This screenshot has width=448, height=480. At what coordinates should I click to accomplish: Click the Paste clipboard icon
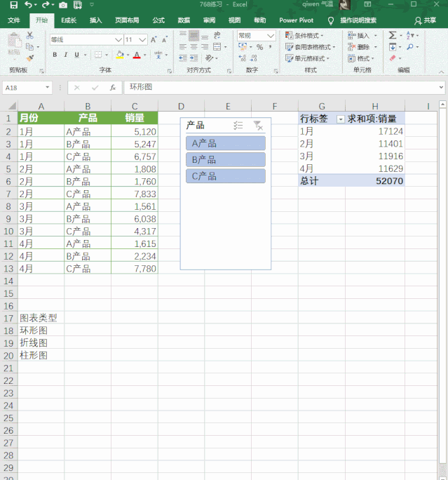click(14, 40)
